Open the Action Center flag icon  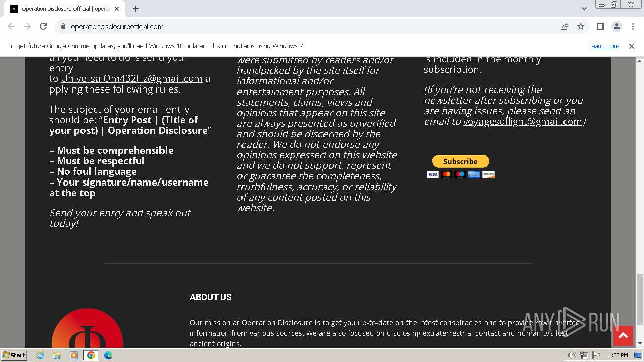point(596,355)
